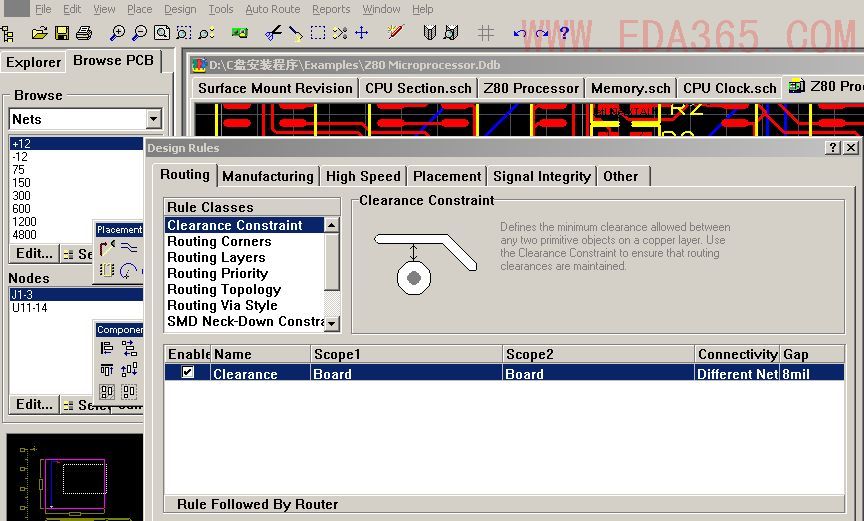864x521 pixels.
Task: Open the Reports menu
Action: (331, 9)
